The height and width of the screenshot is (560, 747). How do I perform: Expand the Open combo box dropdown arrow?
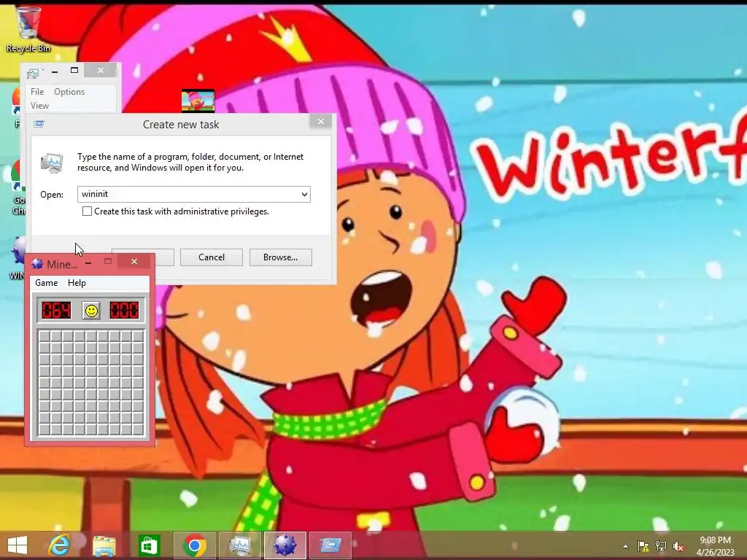click(x=304, y=194)
